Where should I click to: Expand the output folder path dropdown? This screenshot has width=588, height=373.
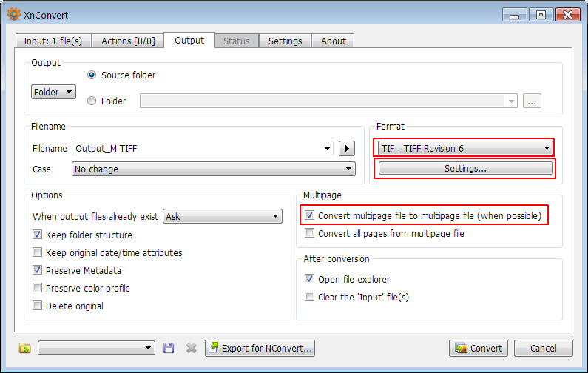[x=511, y=101]
